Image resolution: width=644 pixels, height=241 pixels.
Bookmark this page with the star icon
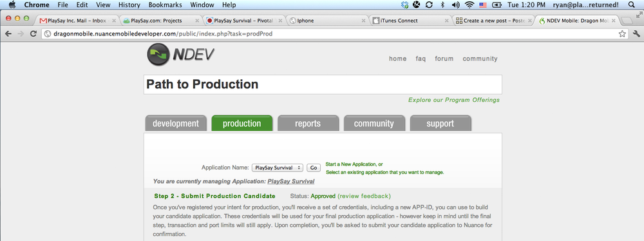pos(622,34)
